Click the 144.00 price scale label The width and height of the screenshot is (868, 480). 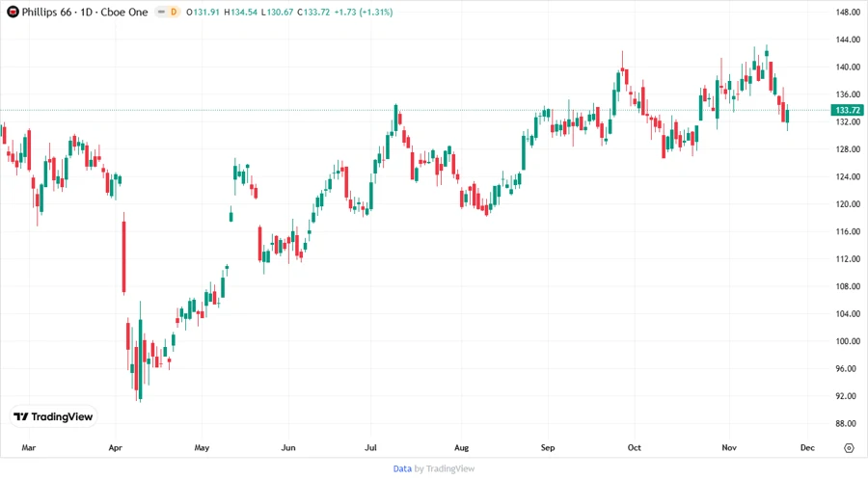[848, 40]
